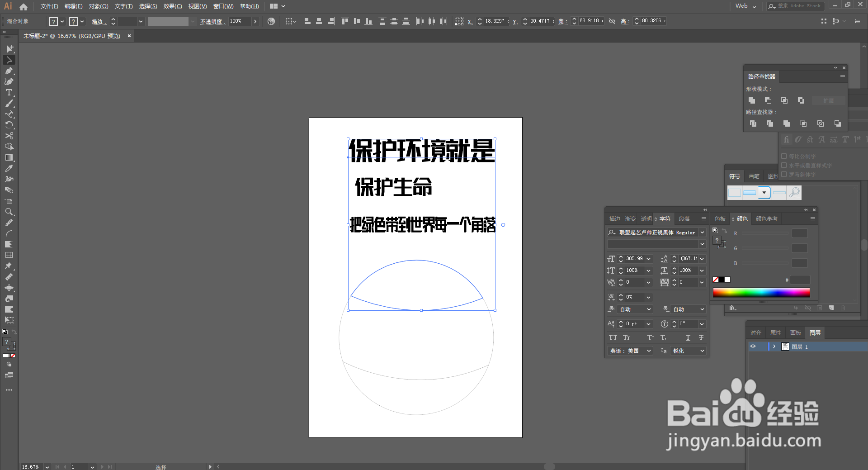Viewport: 868px width, 470px height.
Task: Click the 描边 stroke label in control bar
Action: (x=99, y=21)
